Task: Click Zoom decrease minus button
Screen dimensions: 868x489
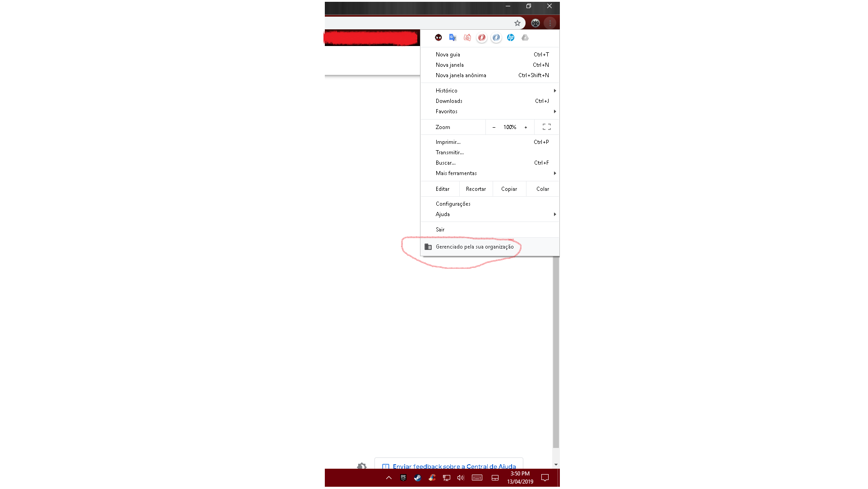Action: pyautogui.click(x=494, y=127)
